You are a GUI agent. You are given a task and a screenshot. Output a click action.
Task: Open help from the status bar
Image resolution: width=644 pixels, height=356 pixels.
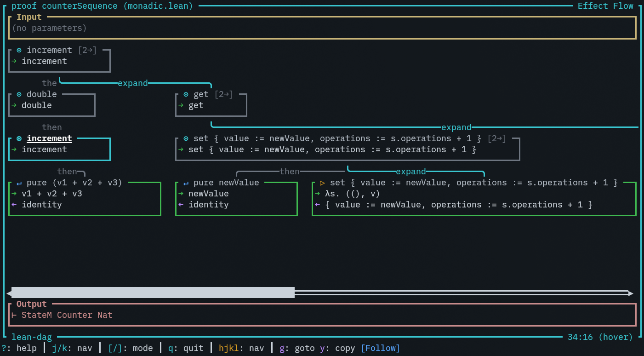pyautogui.click(x=19, y=348)
